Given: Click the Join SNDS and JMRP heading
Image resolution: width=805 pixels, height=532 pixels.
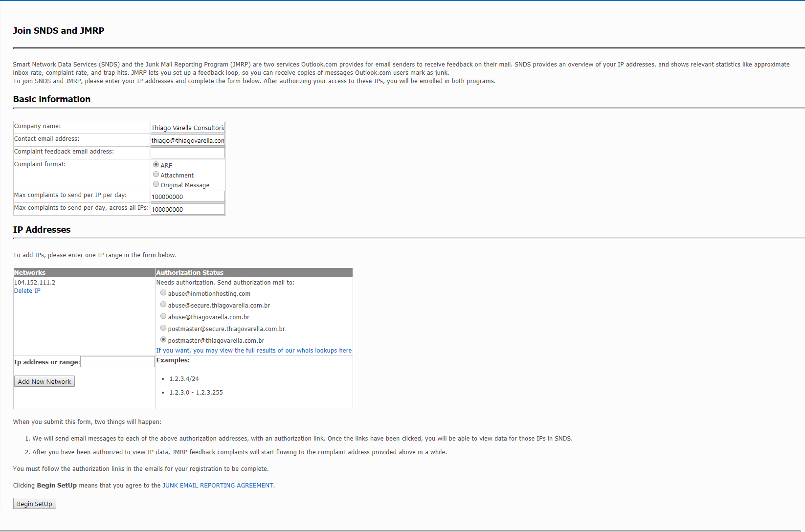Looking at the screenshot, I should pyautogui.click(x=59, y=31).
